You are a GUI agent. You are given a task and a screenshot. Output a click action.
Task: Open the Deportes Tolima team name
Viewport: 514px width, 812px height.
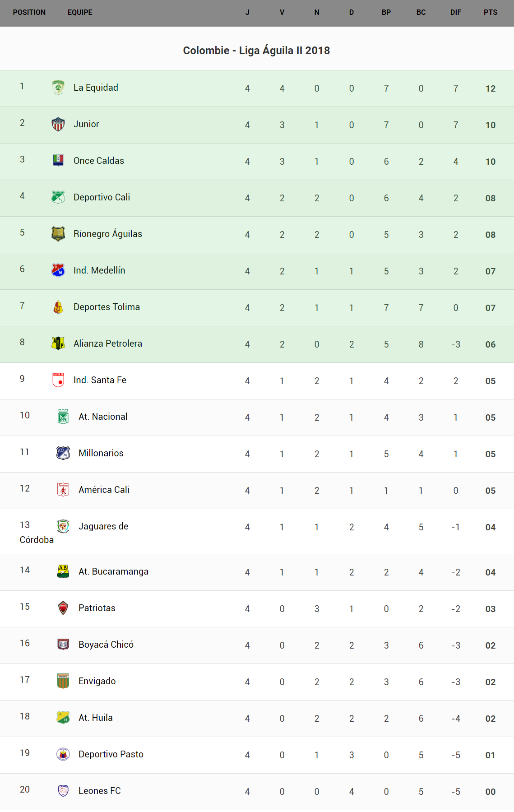pos(107,307)
